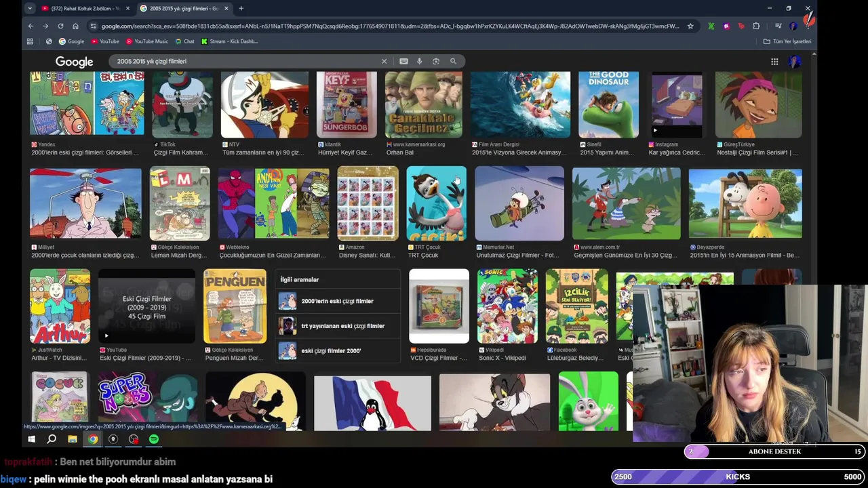Select the 2005 2015 yılı çizgi filmleri tab
Screen dimensions: 868x488
tap(183, 8)
